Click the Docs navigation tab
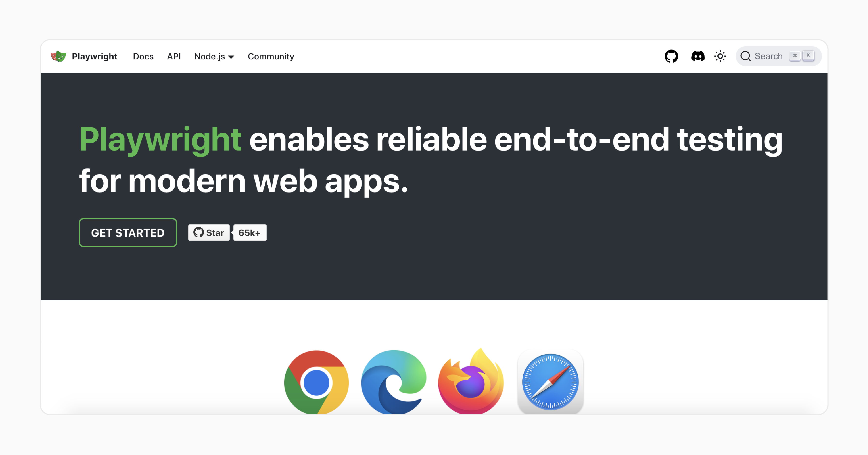This screenshot has height=455, width=868. coord(143,56)
